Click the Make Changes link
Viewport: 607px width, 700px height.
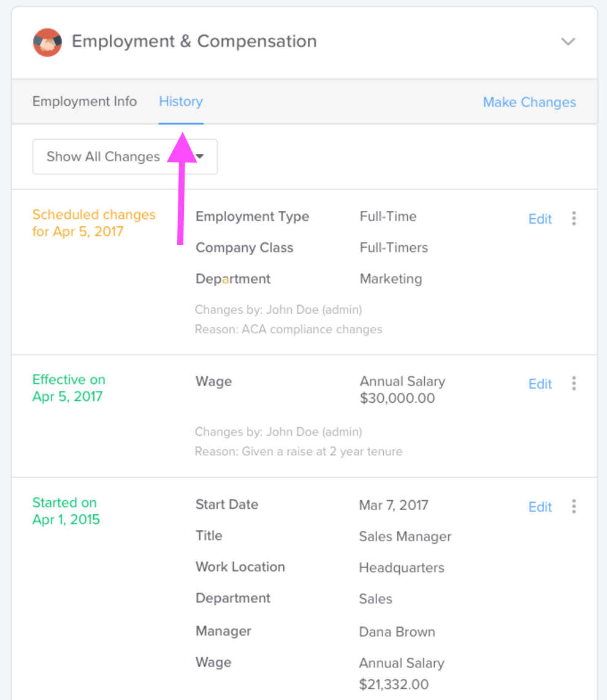tap(529, 102)
